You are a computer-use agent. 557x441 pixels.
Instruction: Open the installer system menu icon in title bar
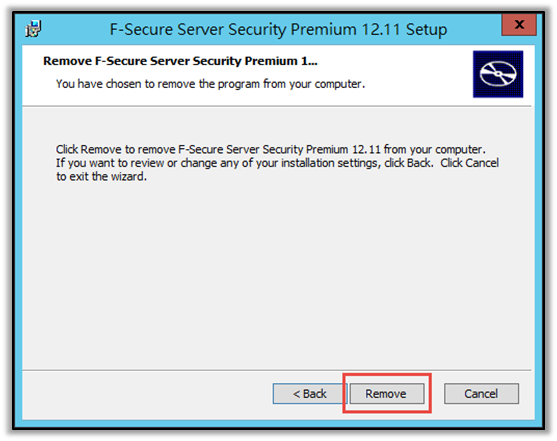pyautogui.click(x=33, y=28)
